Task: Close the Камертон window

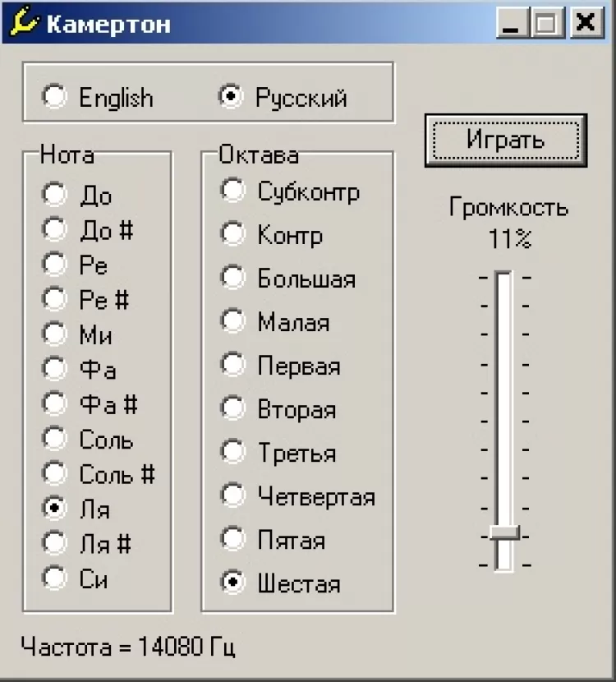Action: point(585,23)
